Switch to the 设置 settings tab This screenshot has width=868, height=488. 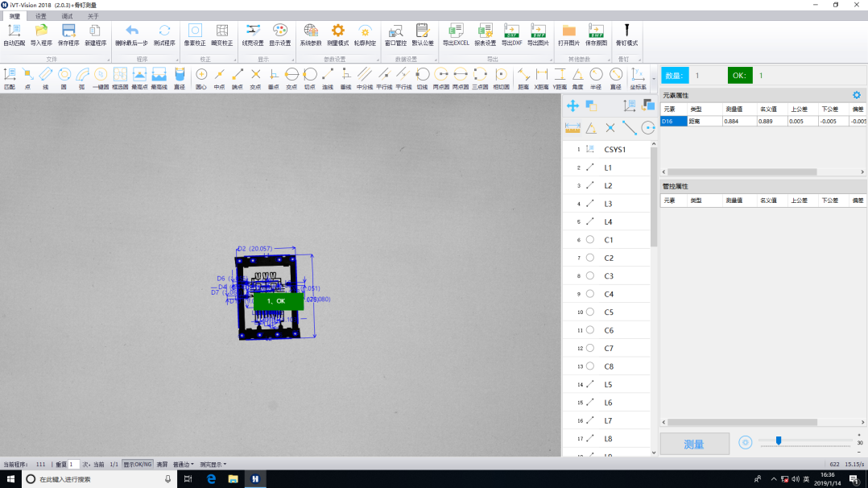[40, 15]
